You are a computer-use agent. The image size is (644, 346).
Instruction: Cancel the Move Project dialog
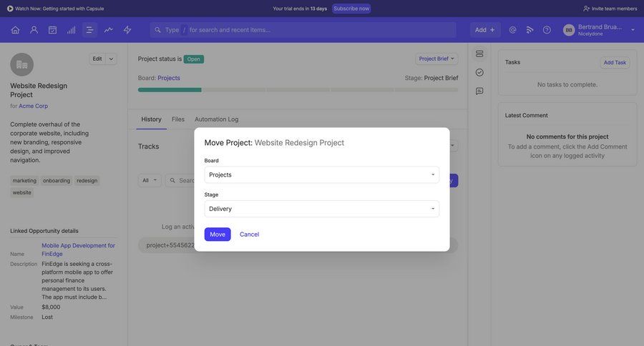pos(249,234)
